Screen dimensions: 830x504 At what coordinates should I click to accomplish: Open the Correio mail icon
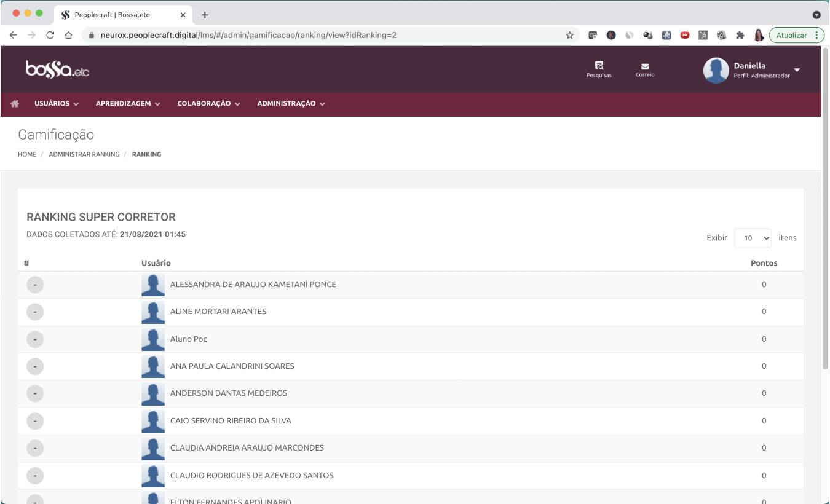(x=645, y=66)
